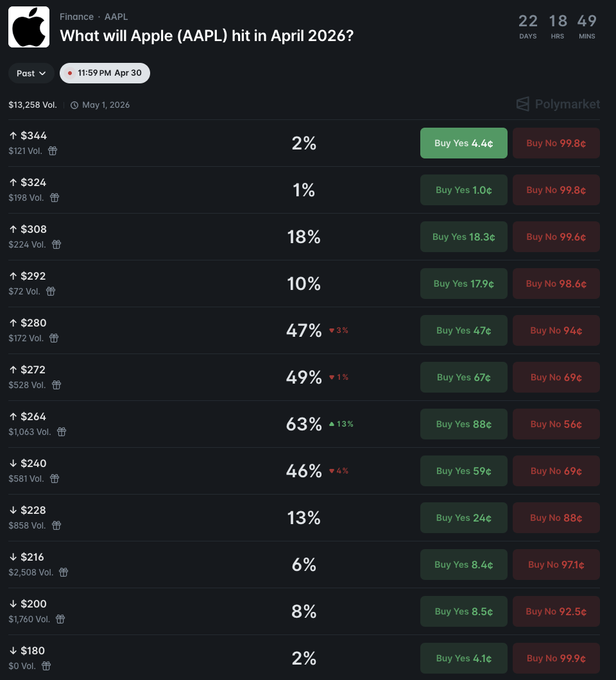
Task: Click the up arrow beside the $308 outcome
Action: (x=14, y=228)
